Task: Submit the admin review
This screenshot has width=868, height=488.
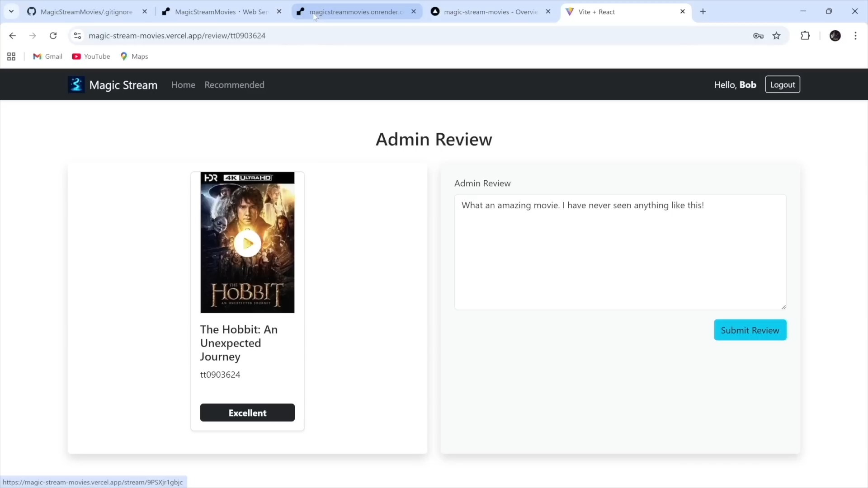Action: (750, 330)
